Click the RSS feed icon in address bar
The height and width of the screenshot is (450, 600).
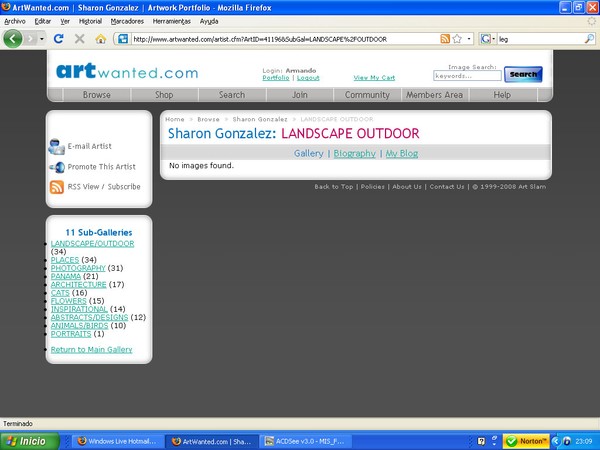click(x=445, y=39)
